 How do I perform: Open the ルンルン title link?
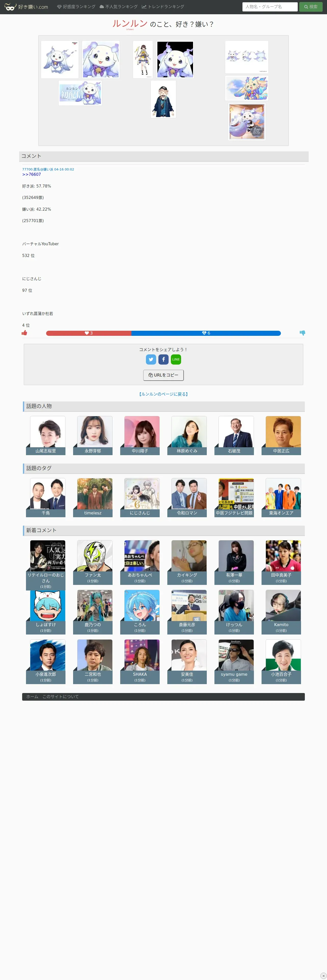[x=130, y=24]
